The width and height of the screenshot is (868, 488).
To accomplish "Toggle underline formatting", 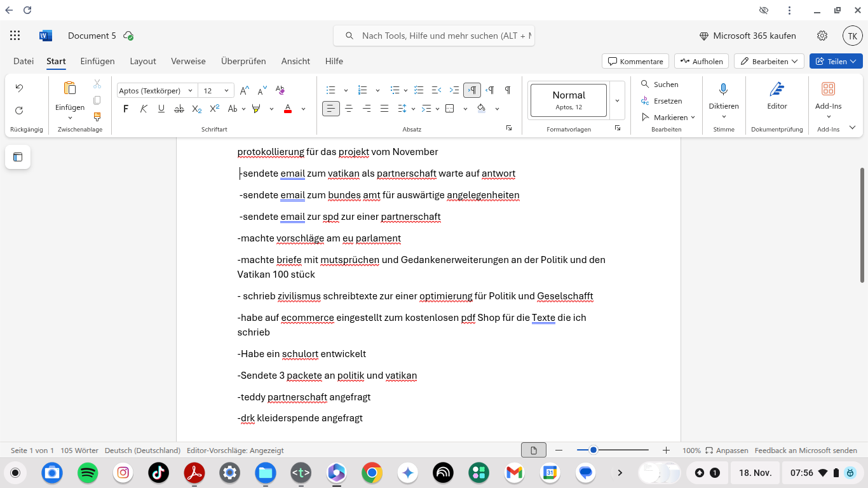I will point(161,109).
